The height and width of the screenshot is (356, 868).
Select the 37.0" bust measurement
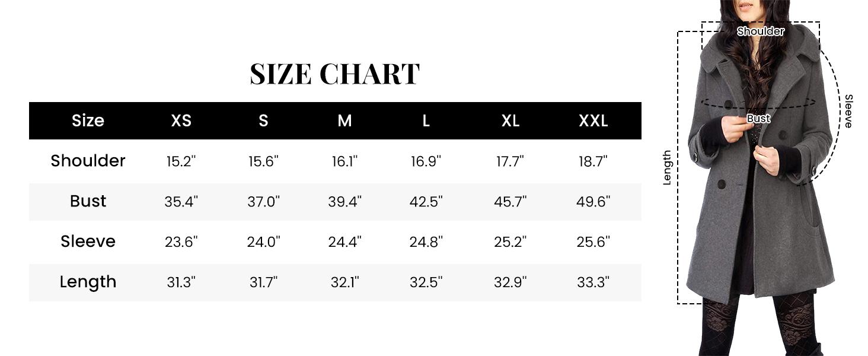[x=263, y=202]
